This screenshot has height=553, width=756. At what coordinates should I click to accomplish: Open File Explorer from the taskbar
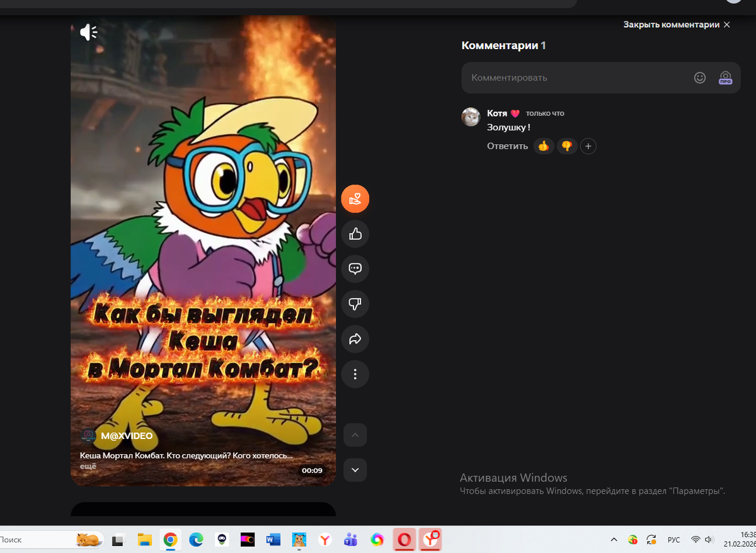[x=145, y=540]
